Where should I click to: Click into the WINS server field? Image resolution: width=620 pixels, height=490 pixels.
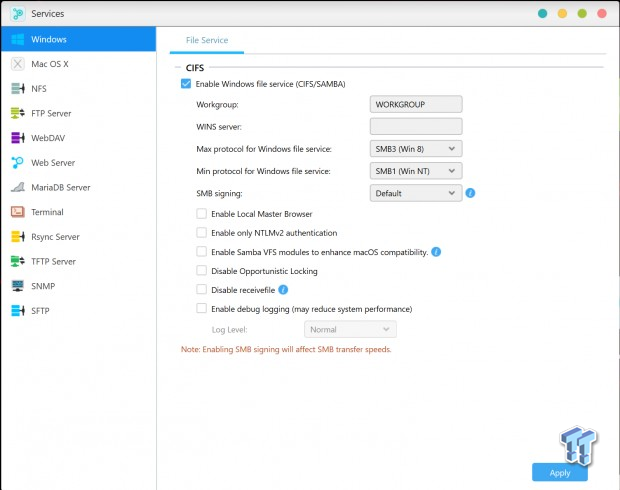[416, 127]
